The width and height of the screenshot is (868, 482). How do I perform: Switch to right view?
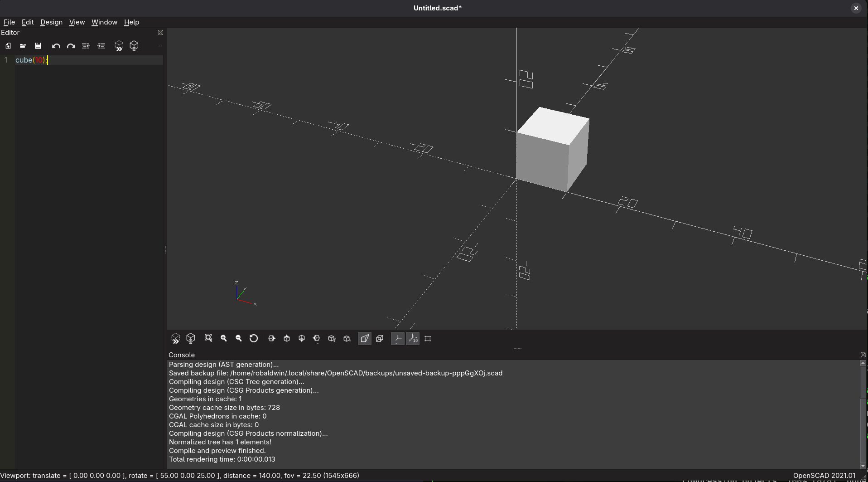click(272, 338)
